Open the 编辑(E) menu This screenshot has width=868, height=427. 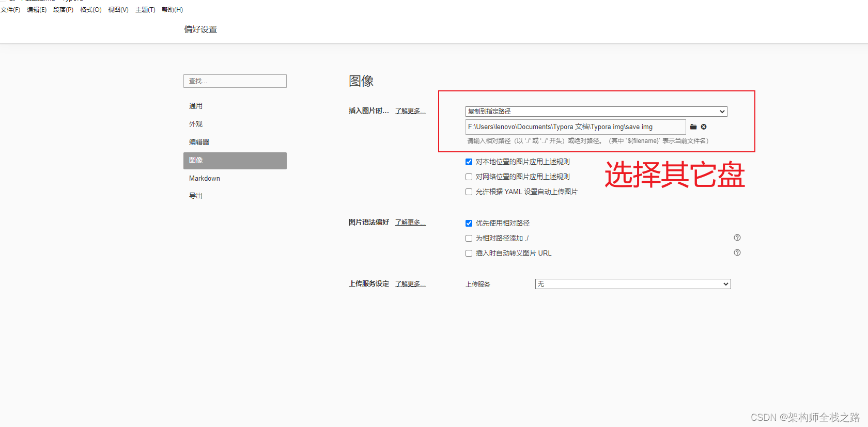[37, 10]
